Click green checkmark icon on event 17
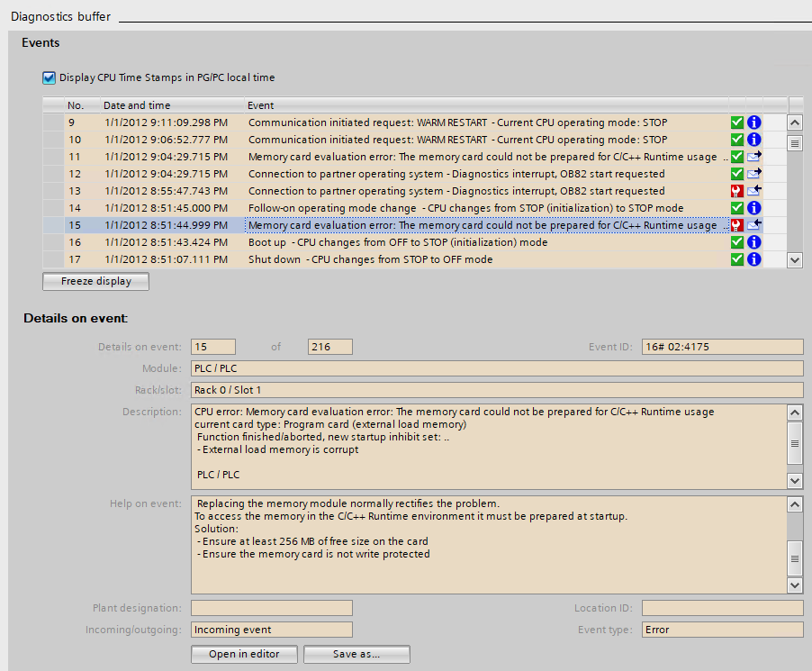The image size is (812, 671). [x=737, y=259]
